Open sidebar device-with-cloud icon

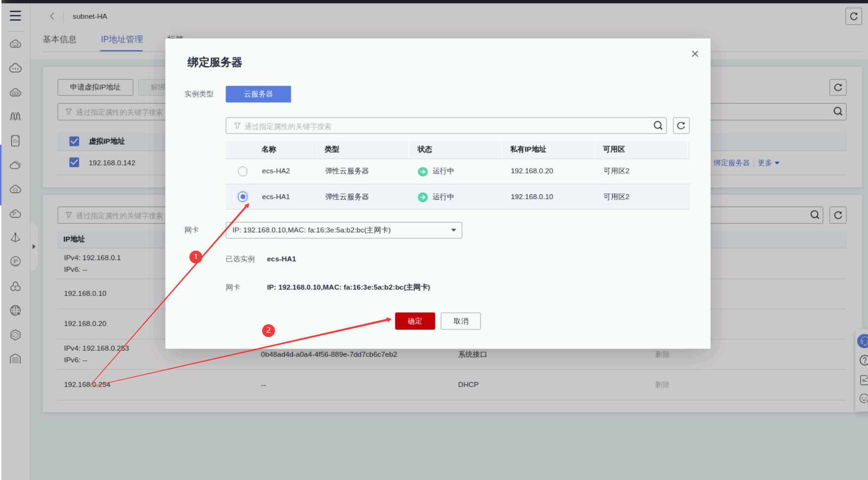[15, 141]
